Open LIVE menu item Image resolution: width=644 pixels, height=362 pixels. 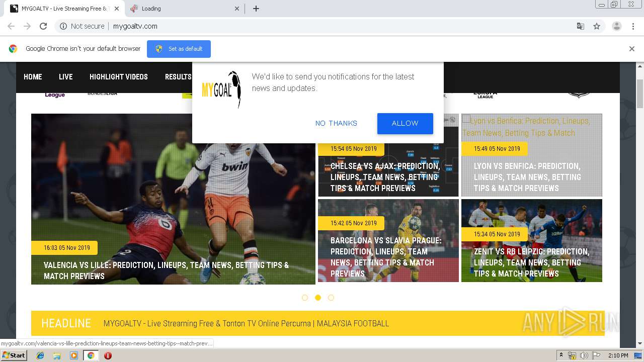coord(65,77)
